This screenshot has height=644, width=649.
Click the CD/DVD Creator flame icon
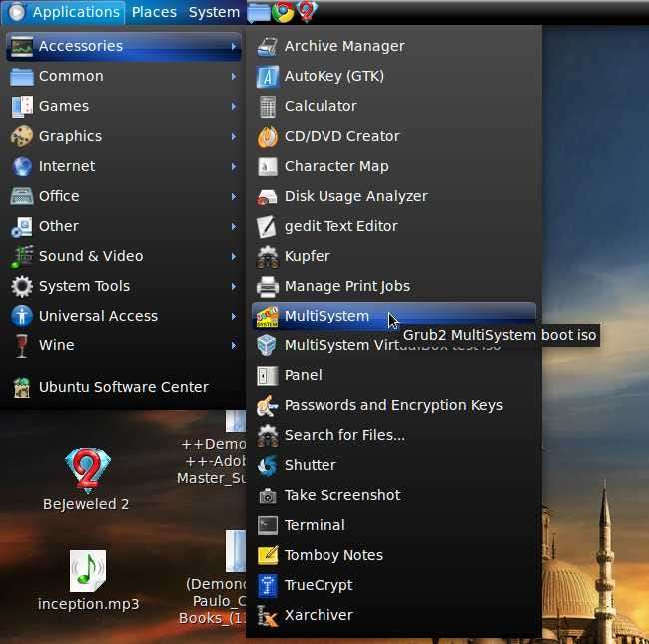click(x=267, y=136)
